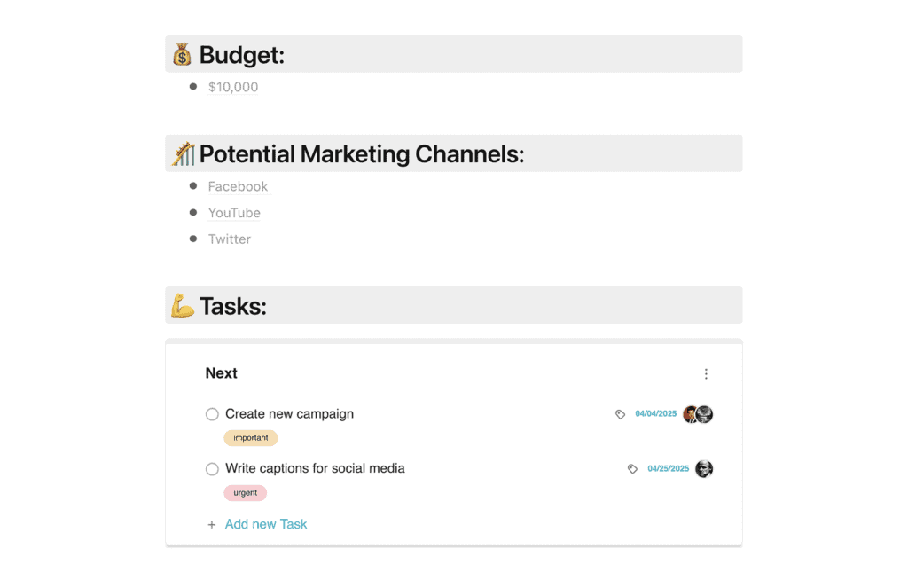Open the 04/04/2025 due date picker
Image resolution: width=908 pixels, height=588 pixels.
tap(656, 413)
